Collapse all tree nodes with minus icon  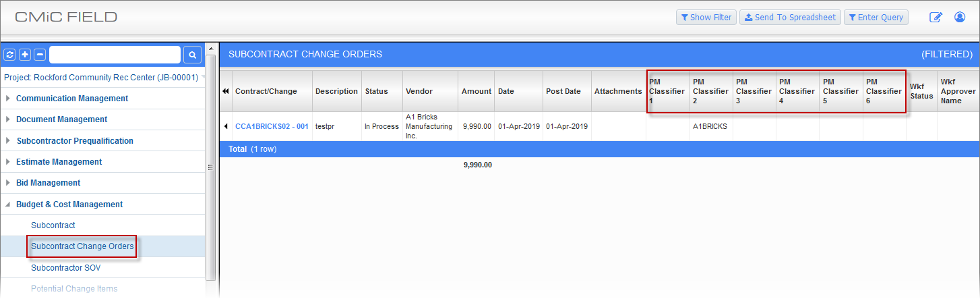point(40,55)
